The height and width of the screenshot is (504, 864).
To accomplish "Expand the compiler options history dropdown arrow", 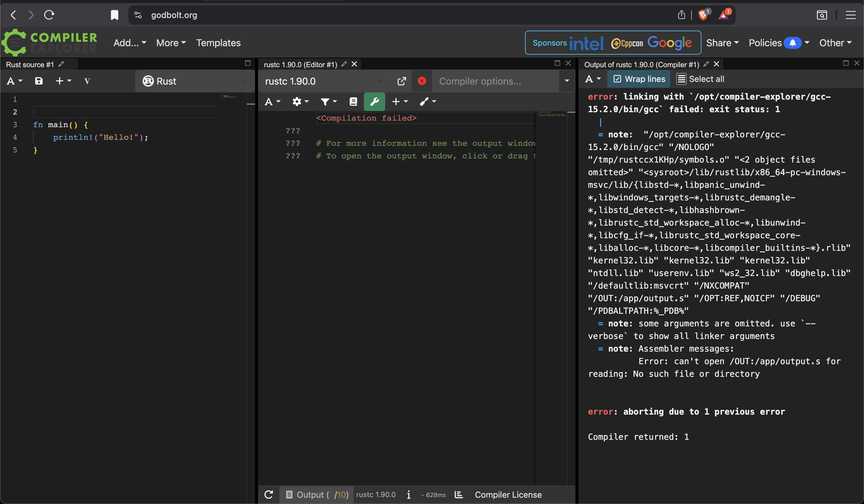I will pos(567,81).
